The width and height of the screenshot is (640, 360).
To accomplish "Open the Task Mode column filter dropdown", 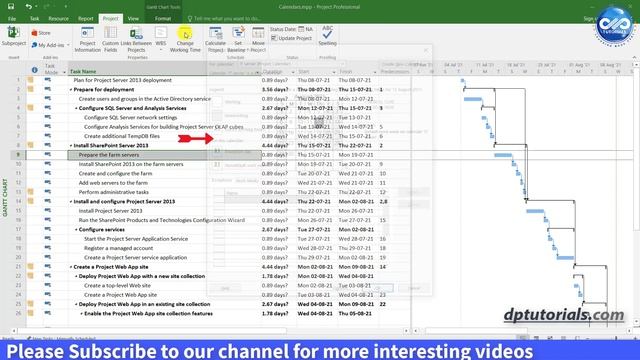I will (x=64, y=73).
